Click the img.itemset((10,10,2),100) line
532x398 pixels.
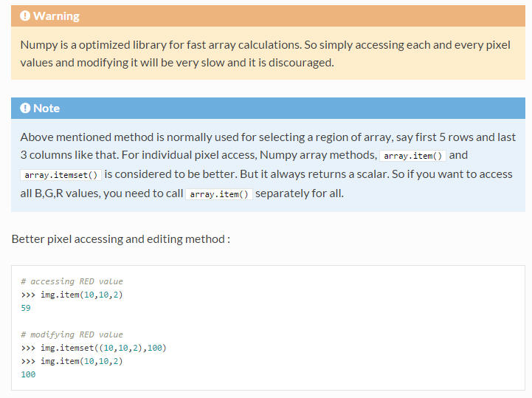[x=94, y=348]
